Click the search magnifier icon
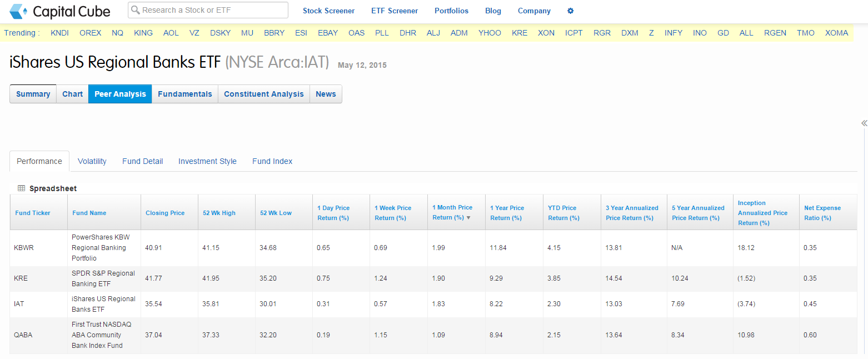Screen dimensions: 868x359 [136, 10]
